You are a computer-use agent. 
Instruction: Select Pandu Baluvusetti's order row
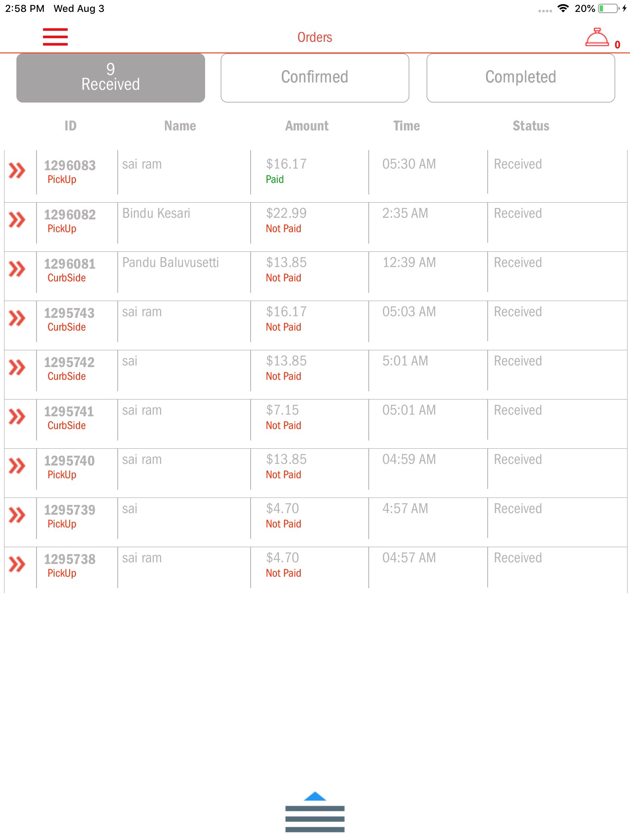(171, 263)
